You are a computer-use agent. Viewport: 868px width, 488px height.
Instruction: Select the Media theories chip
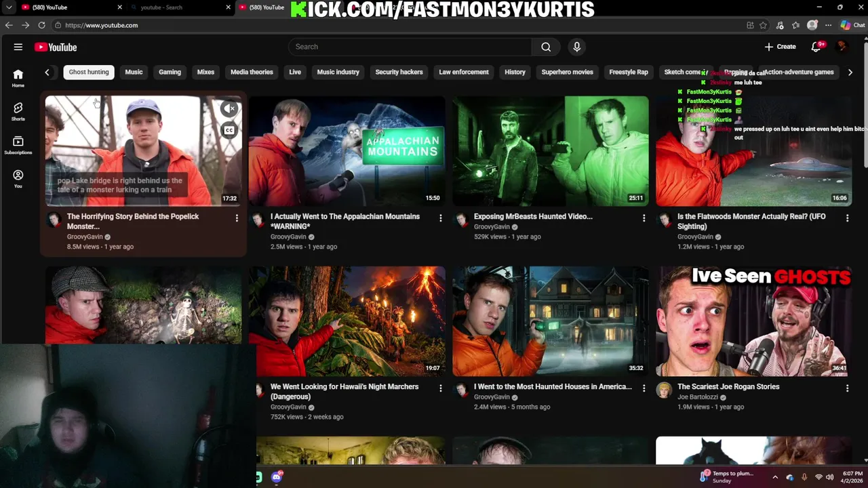pyautogui.click(x=252, y=72)
